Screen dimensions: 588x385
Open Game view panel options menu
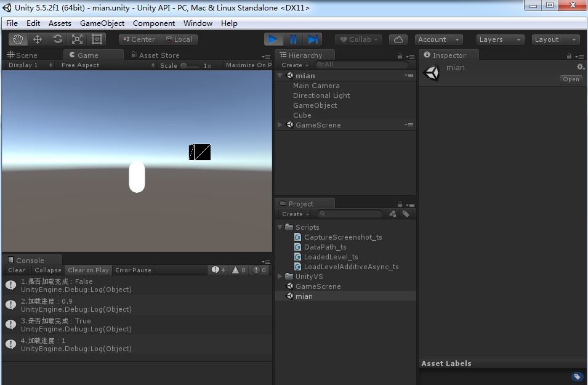click(x=266, y=57)
